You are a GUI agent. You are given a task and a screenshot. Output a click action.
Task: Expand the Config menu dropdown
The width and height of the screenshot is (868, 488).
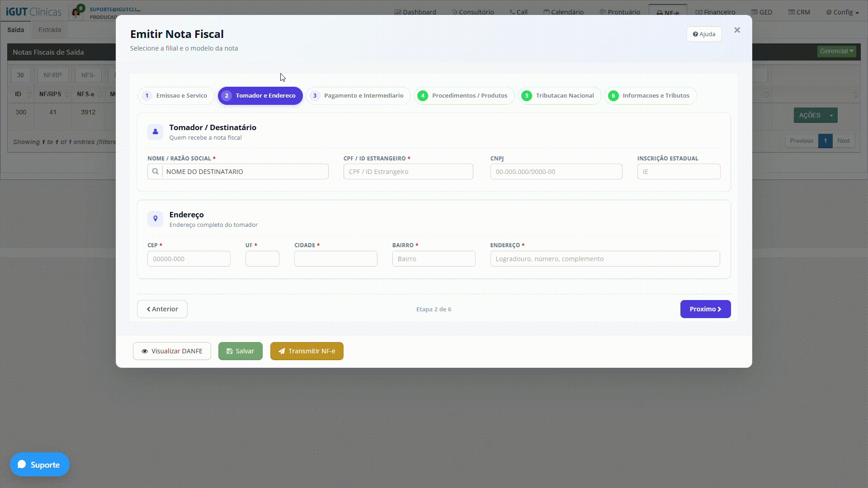click(842, 12)
